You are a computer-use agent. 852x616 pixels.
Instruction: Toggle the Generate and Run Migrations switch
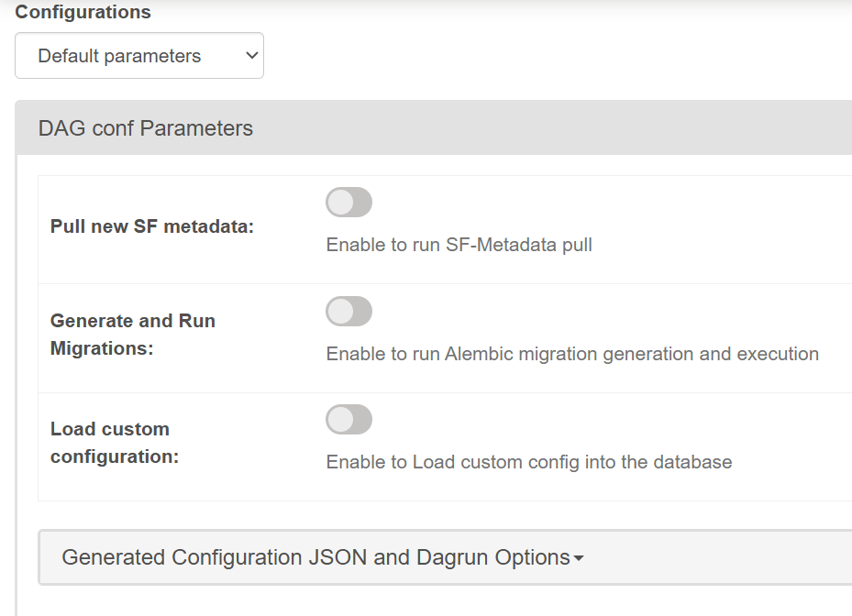tap(349, 312)
